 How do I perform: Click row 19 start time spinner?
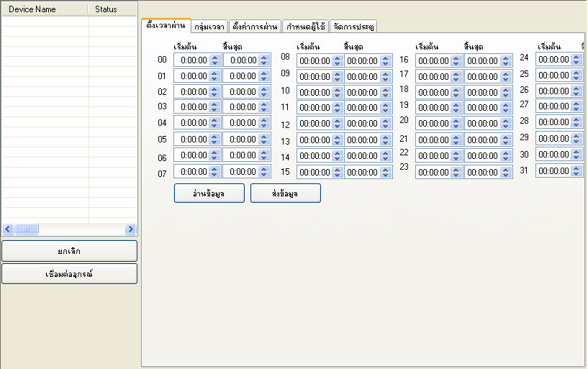[456, 107]
